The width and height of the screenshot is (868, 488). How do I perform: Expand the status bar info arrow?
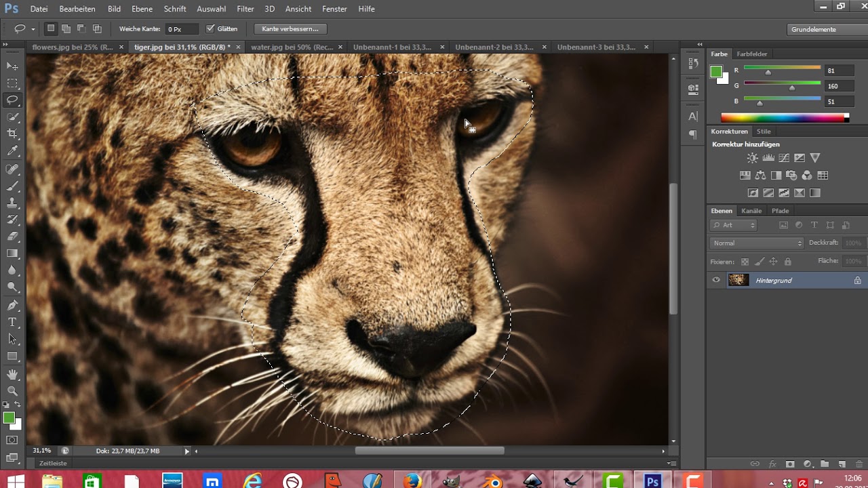[187, 451]
